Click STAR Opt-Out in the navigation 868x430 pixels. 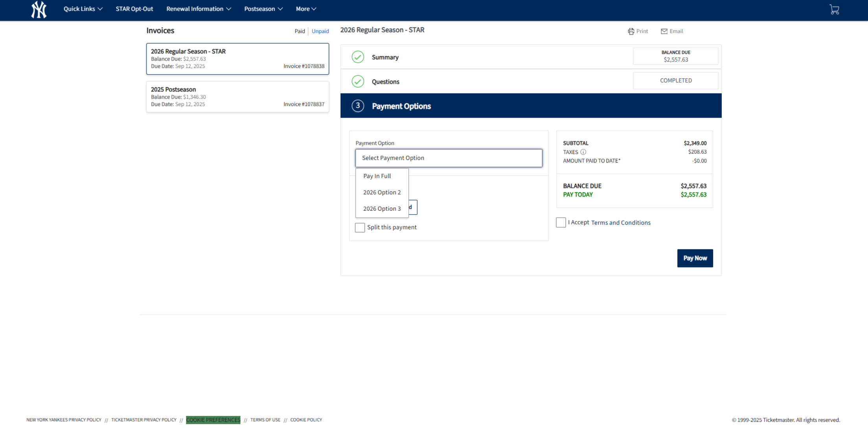coord(134,9)
